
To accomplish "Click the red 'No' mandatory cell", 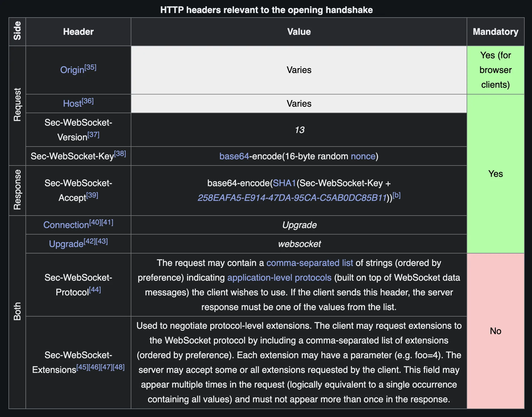I will [x=495, y=331].
